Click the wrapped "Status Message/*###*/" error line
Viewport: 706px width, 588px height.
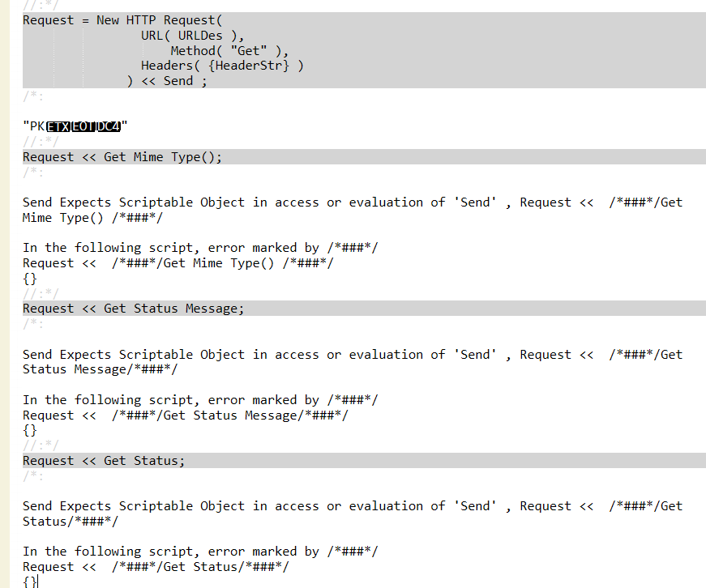pos(100,369)
